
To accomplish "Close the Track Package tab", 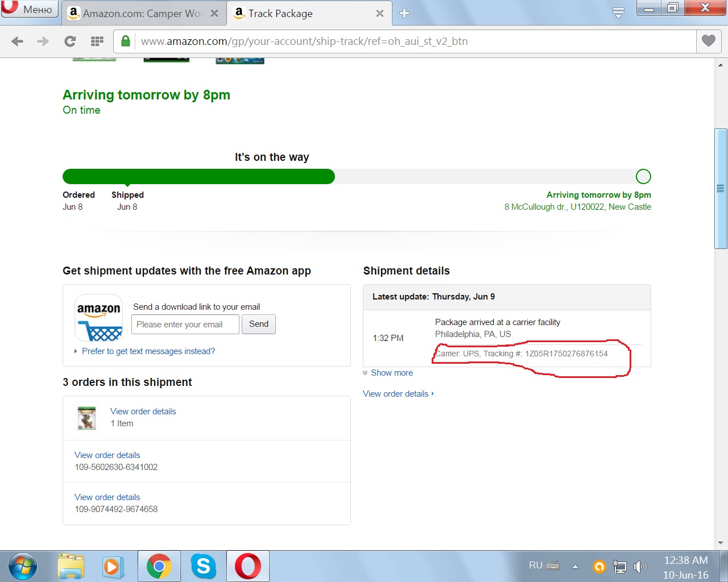I will (x=379, y=14).
